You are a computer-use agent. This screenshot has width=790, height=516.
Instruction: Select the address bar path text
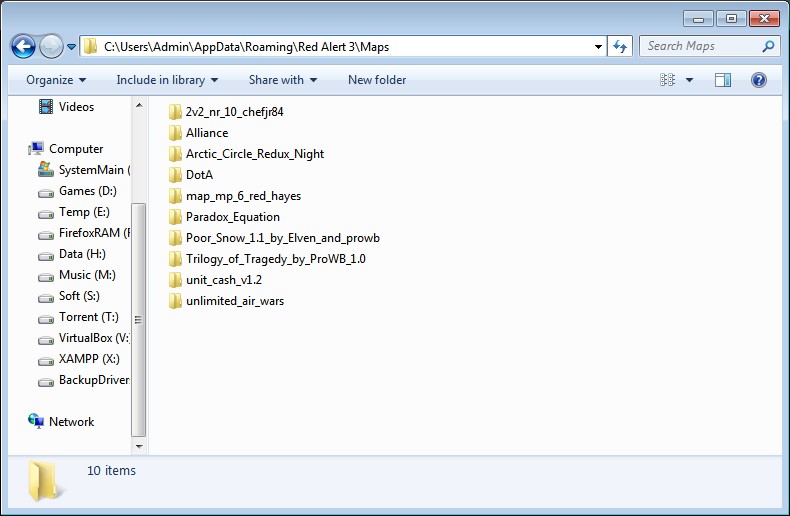(x=246, y=47)
